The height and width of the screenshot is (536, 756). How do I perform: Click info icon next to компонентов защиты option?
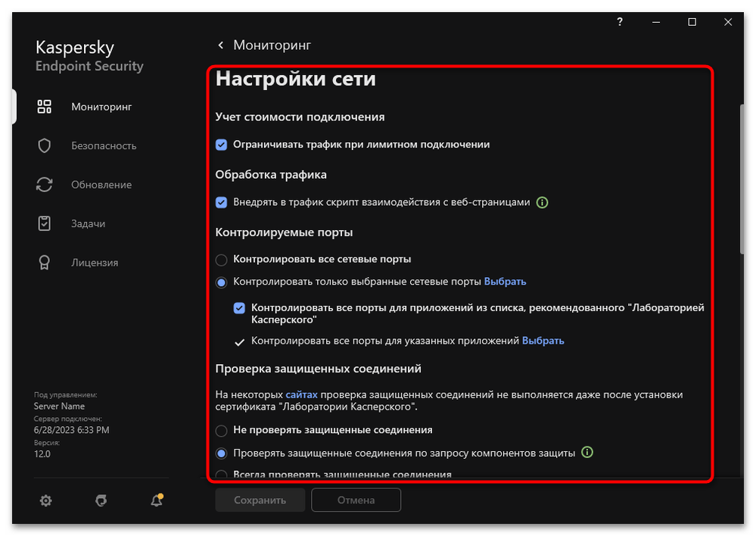point(587,453)
